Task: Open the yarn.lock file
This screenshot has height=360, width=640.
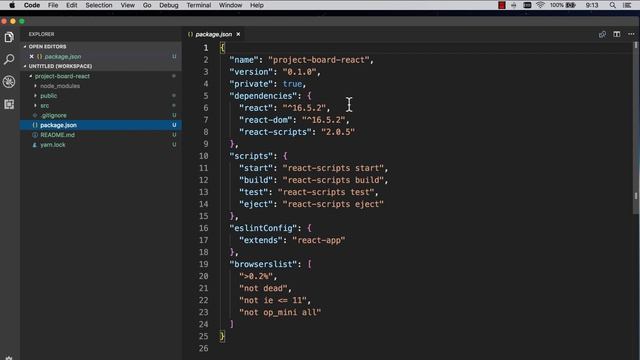Action: (101, 144)
